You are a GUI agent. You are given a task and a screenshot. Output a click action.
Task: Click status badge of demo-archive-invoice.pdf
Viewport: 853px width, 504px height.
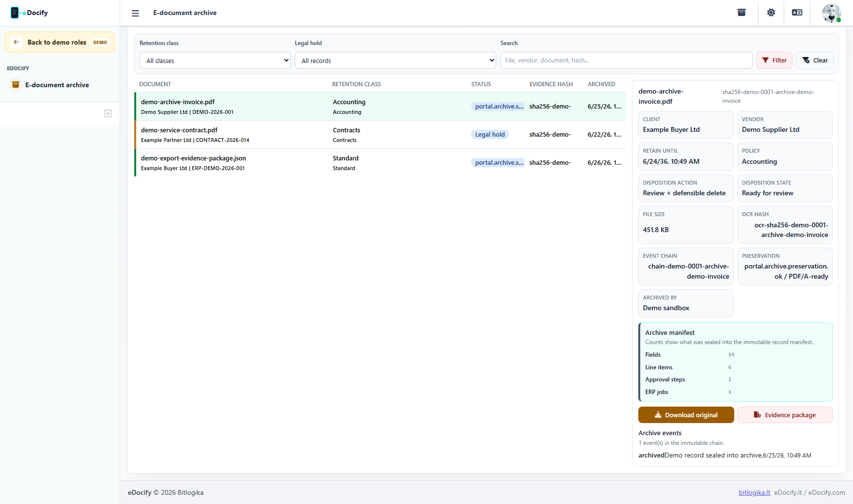pyautogui.click(x=498, y=107)
